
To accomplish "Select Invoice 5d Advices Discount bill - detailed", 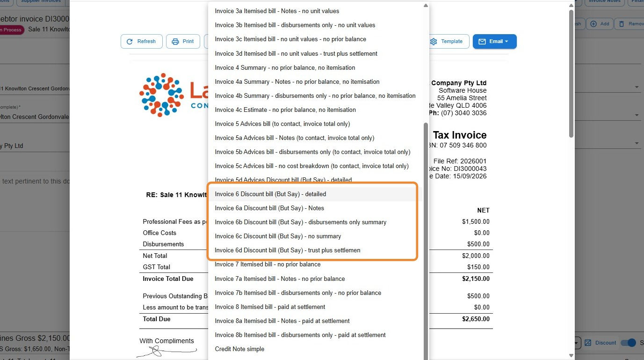I will (x=316, y=180).
